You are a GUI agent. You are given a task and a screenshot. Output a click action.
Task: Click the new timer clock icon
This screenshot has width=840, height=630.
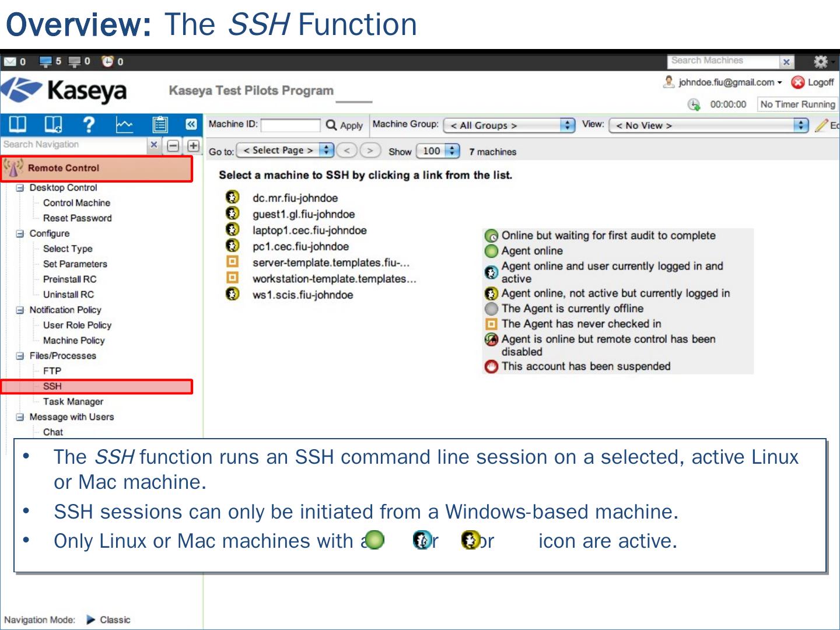[x=694, y=104]
